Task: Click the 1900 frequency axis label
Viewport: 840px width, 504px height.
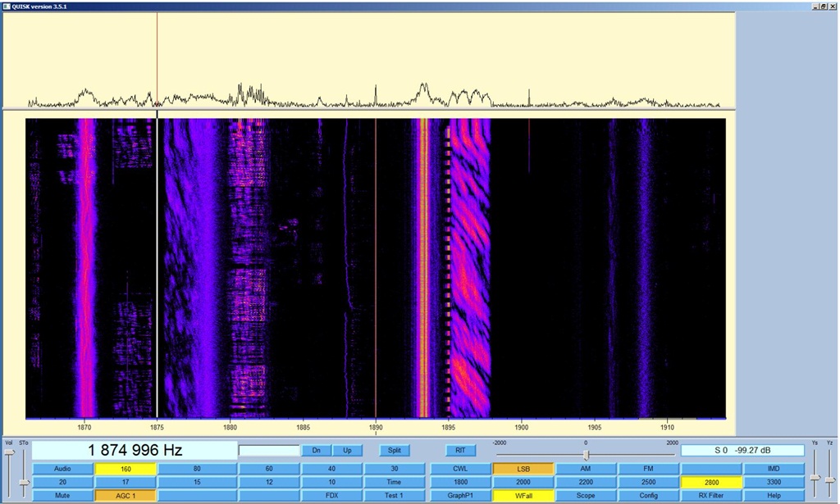Action: coord(521,428)
